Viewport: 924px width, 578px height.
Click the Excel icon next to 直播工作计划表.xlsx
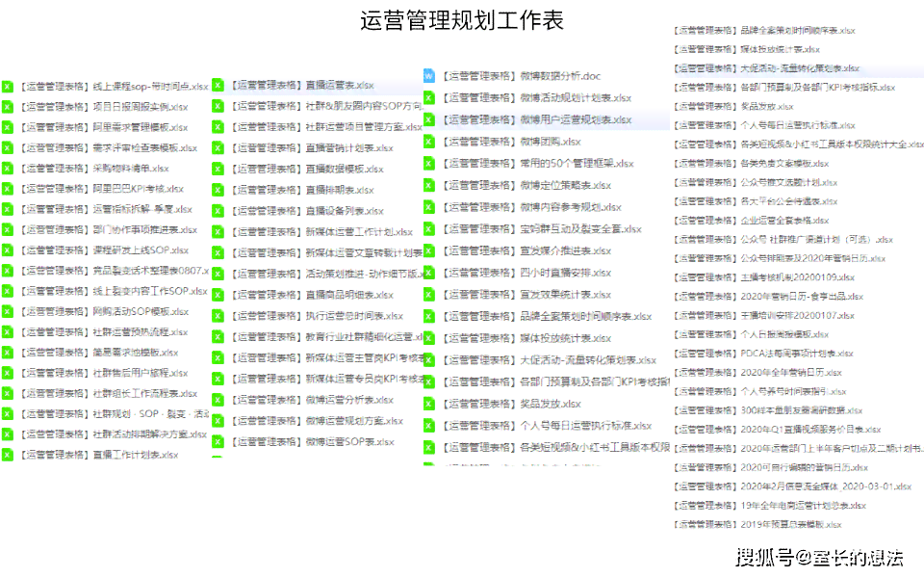click(x=7, y=455)
